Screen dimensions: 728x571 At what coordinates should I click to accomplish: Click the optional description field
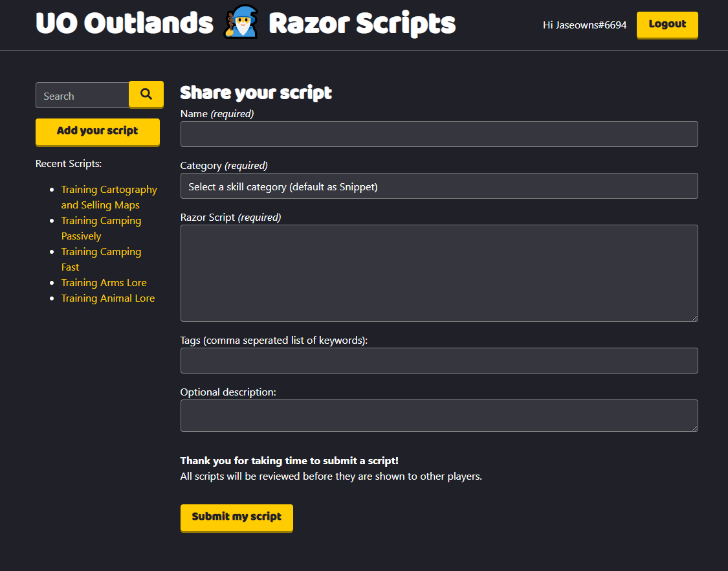(x=439, y=415)
